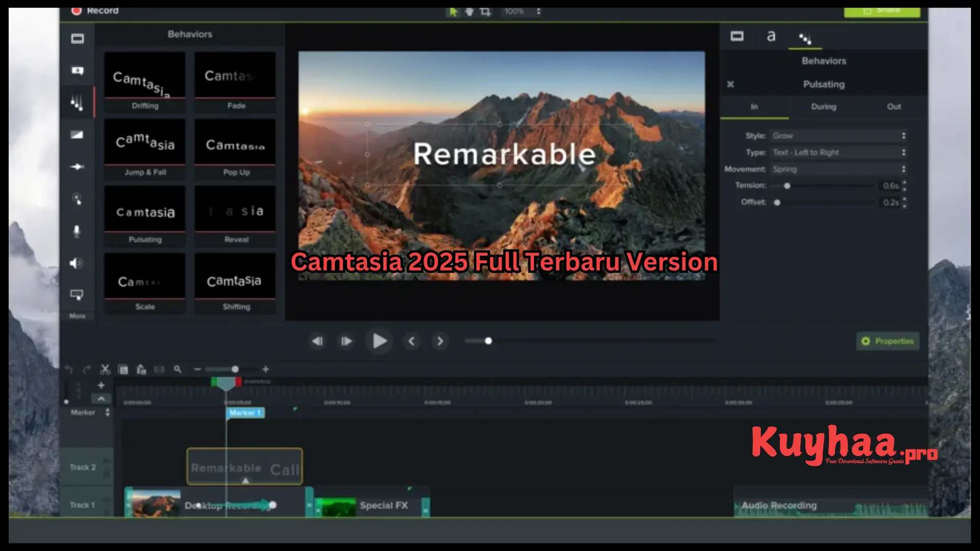Open the Transitions panel
This screenshot has width=980, height=551.
[x=77, y=134]
